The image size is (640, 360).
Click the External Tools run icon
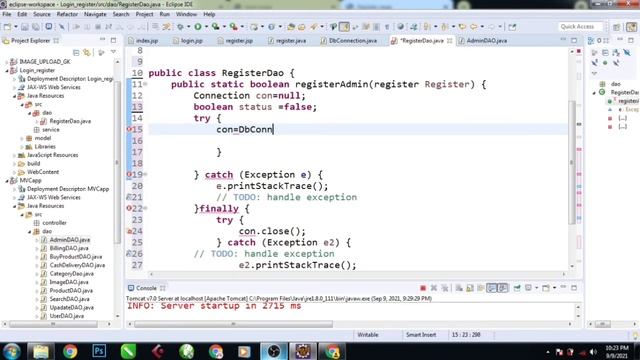pos(234,27)
